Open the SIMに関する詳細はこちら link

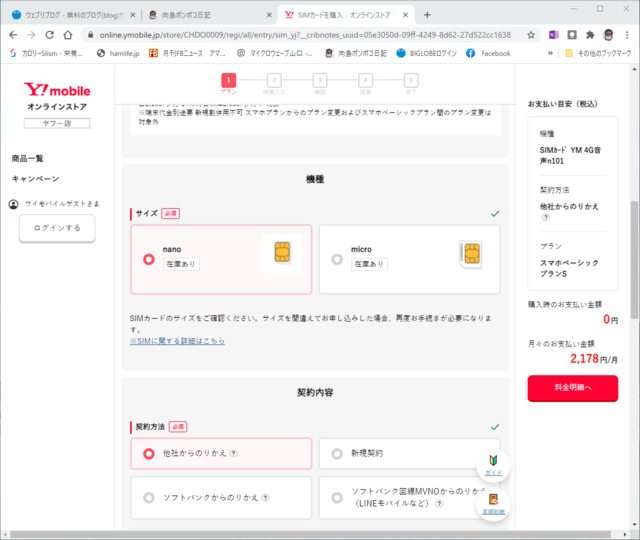pyautogui.click(x=177, y=341)
